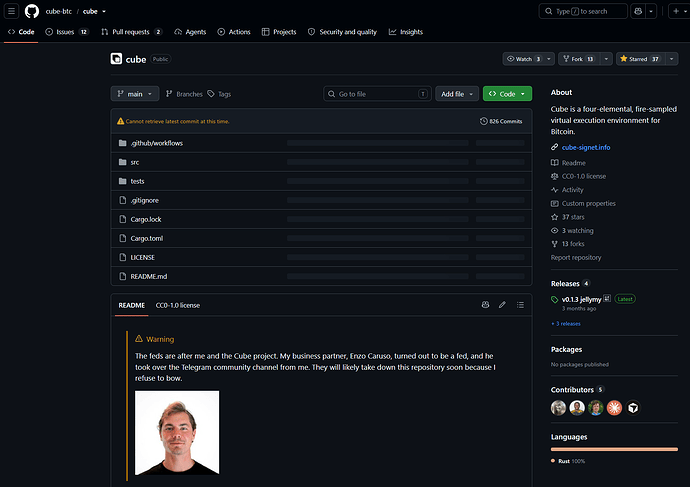Open the Agents tab

tap(190, 32)
